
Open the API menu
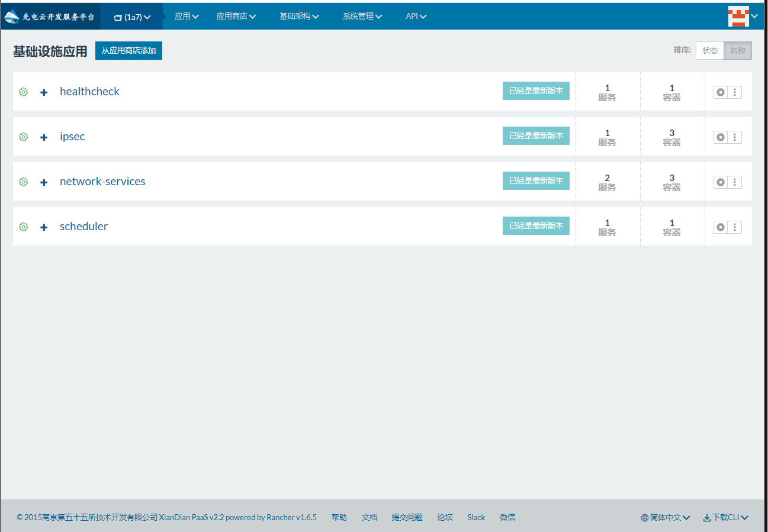click(416, 17)
